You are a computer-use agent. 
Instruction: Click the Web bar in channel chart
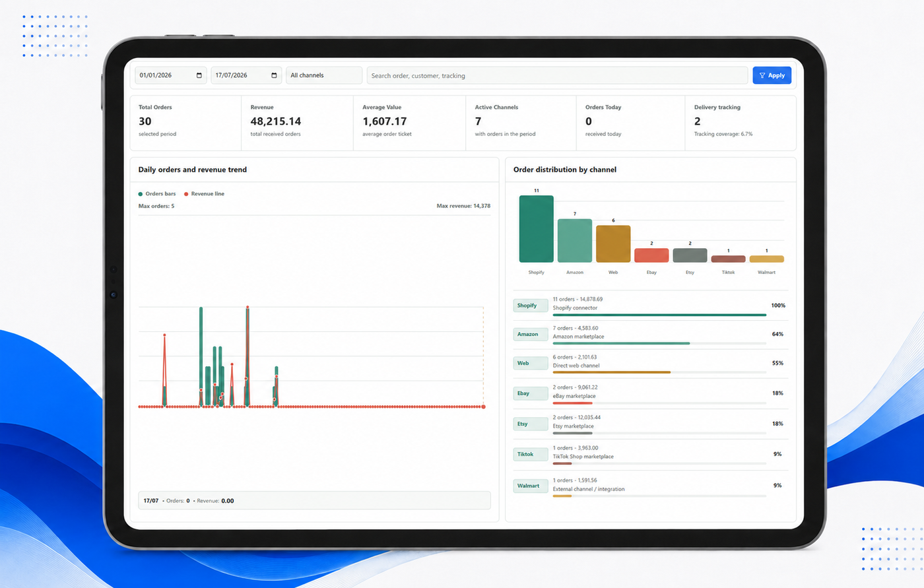613,244
